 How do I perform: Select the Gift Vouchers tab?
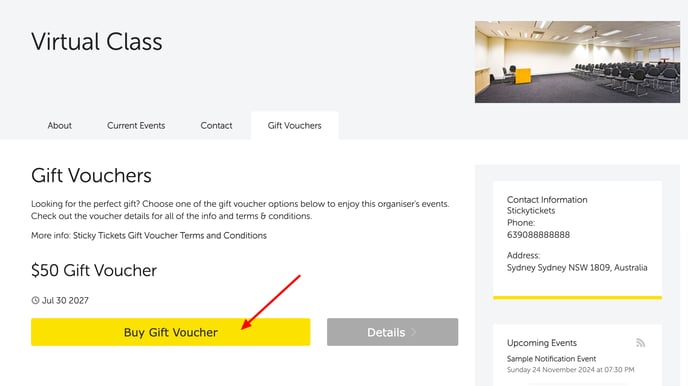294,125
